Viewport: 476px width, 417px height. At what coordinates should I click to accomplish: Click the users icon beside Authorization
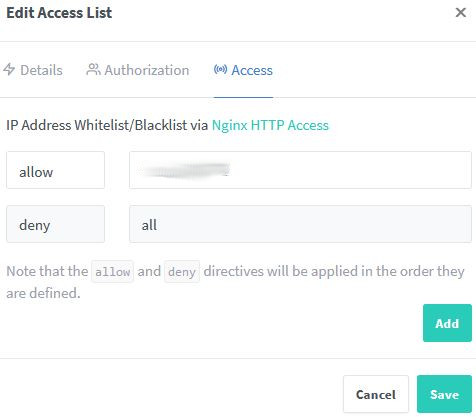click(93, 69)
